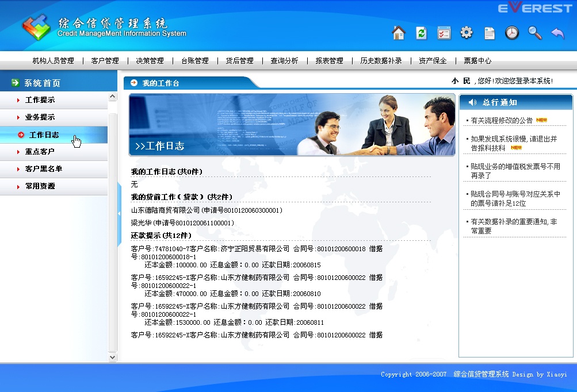Select 工作日志 in sidebar

point(54,134)
